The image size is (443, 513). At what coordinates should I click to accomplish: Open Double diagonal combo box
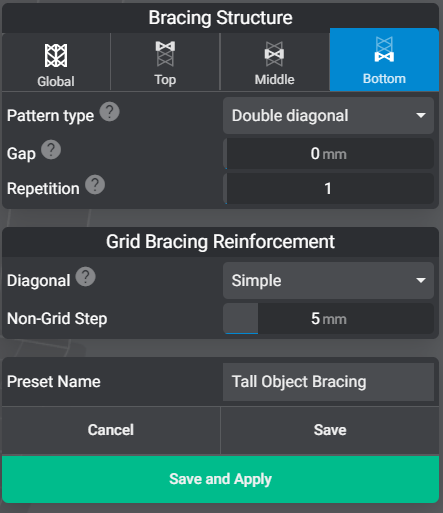[x=328, y=116]
